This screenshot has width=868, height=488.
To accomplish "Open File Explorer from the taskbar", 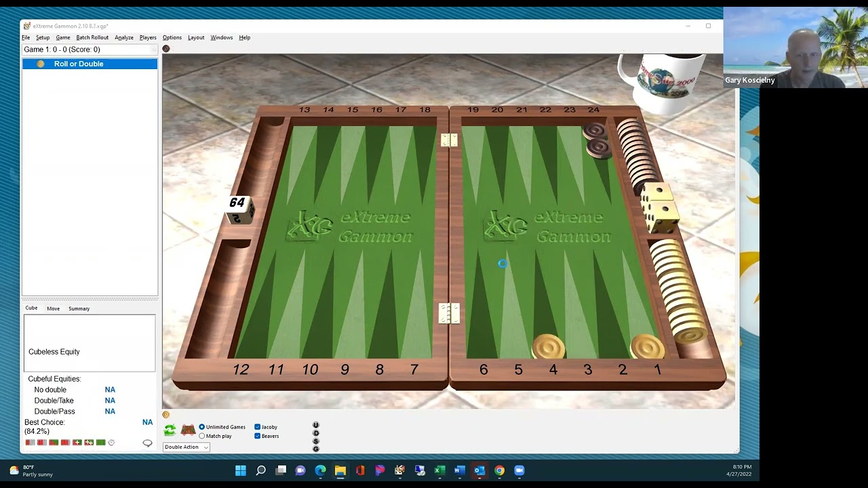I will [340, 470].
